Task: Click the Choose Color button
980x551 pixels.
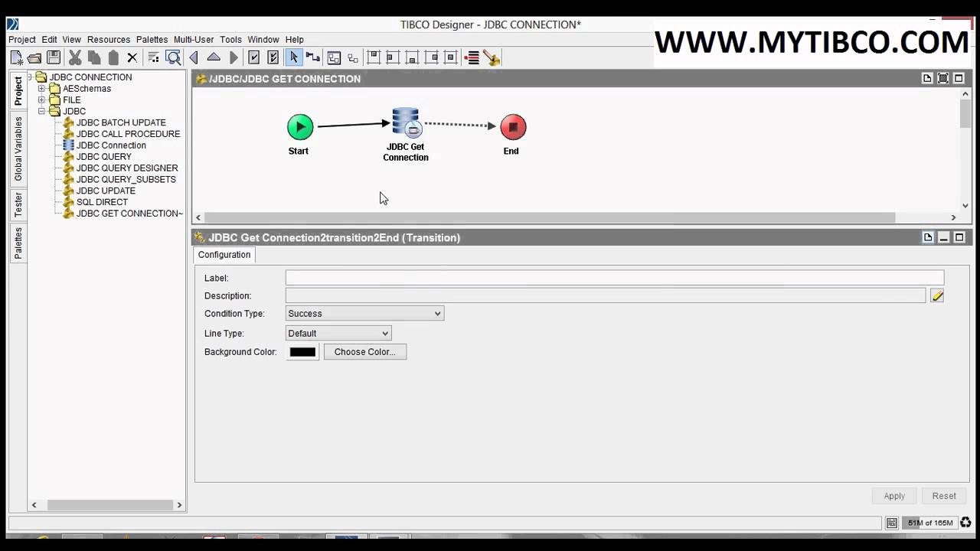Action: (x=365, y=352)
